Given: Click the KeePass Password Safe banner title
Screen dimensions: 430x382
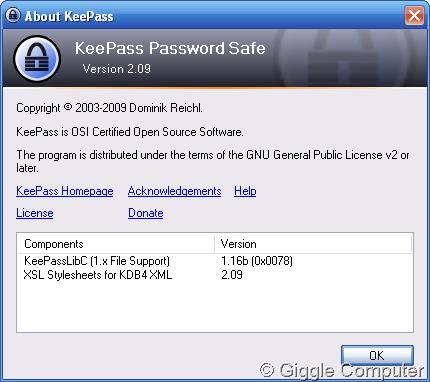Looking at the screenshot, I should (x=170, y=48).
